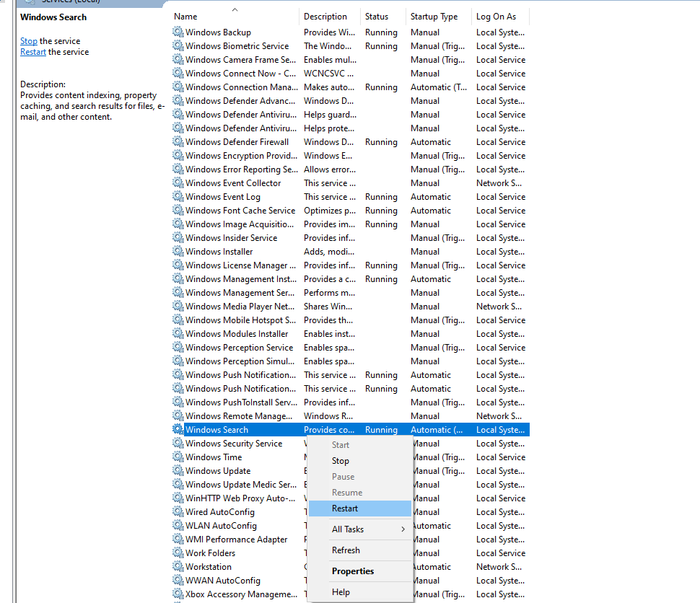Choose Restart in the context menu

tap(359, 509)
